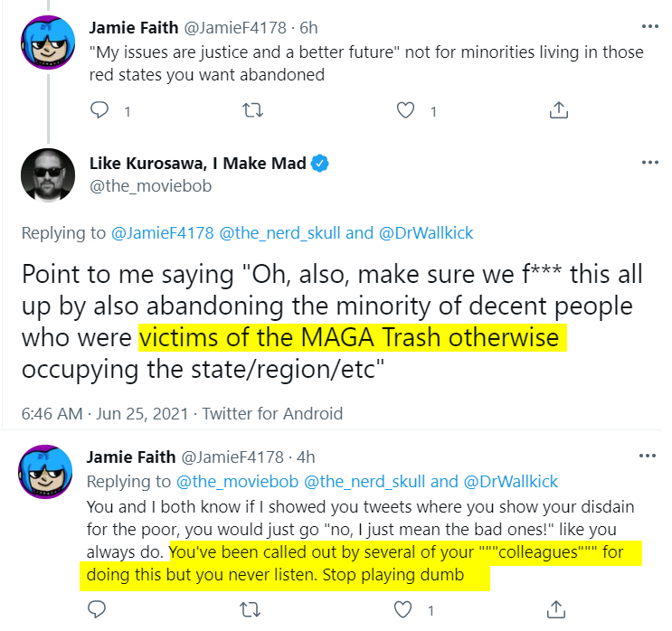View the_moviebob's profile photo
This screenshot has height=631, width=672.
(48, 174)
